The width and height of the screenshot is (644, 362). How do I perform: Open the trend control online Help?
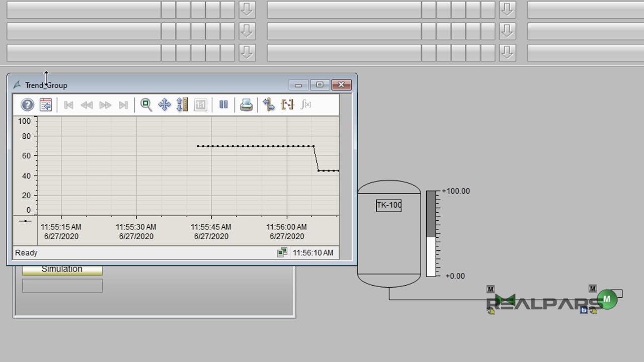(26, 105)
